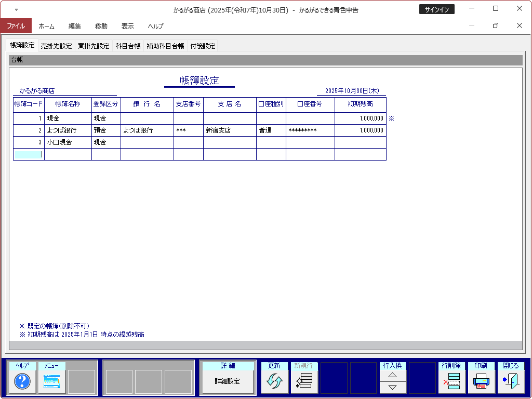Click the Help question mark icon

[22, 382]
